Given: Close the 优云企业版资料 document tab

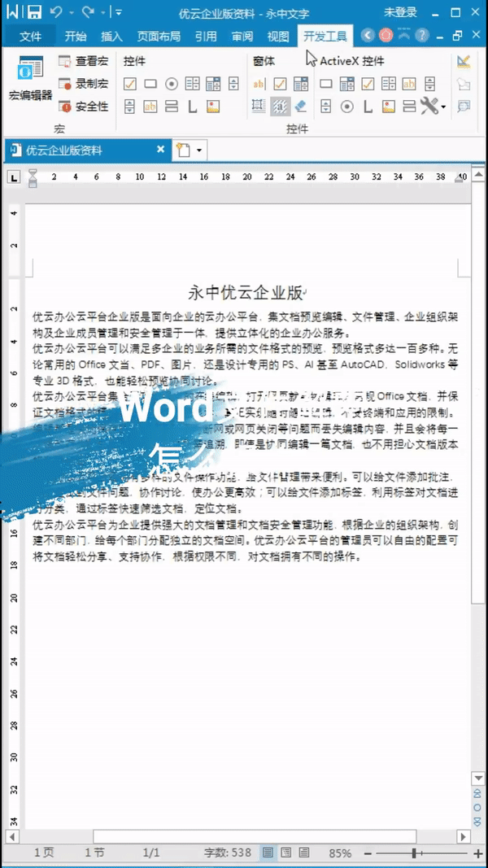Looking at the screenshot, I should pos(160,150).
